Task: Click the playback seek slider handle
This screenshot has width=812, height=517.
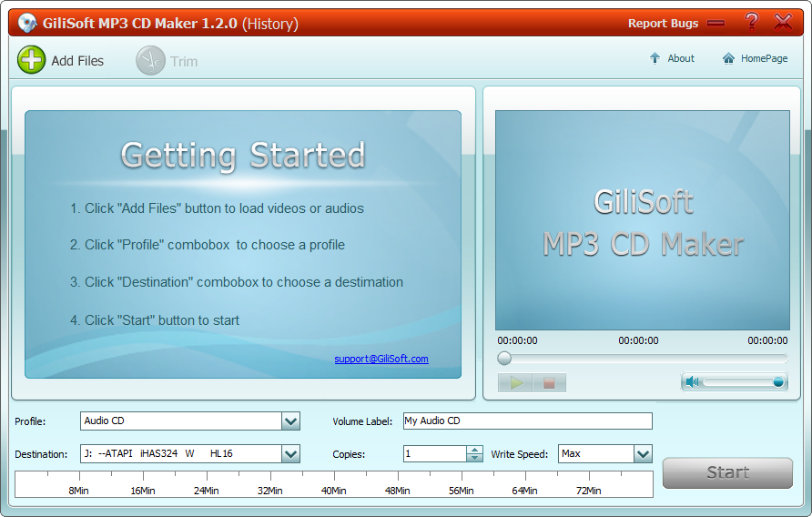Action: point(504,359)
